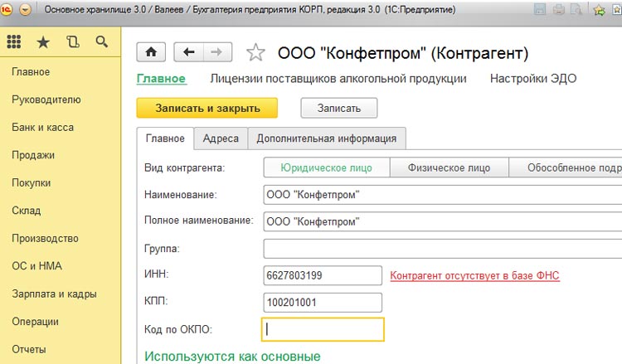Click the search magnifier icon
The image size is (622, 364).
tap(101, 41)
